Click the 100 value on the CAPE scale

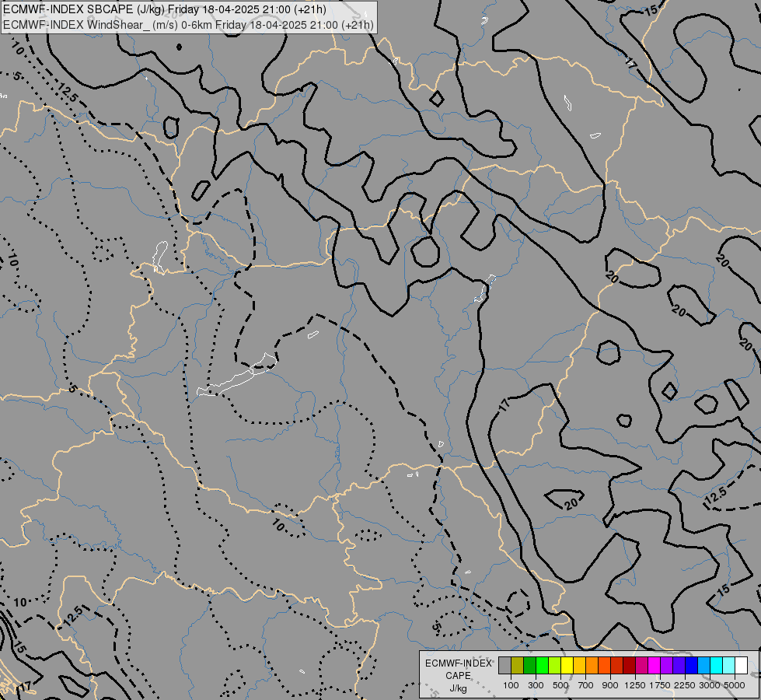coord(511,685)
